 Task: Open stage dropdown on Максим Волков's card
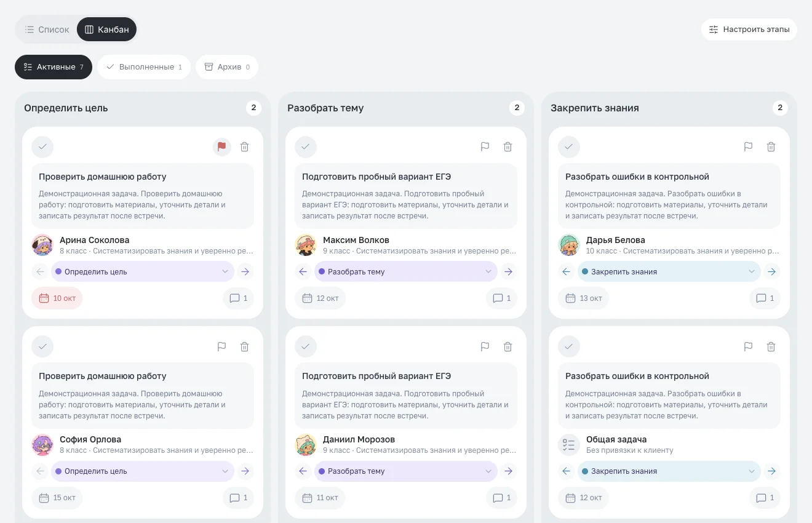pos(406,271)
